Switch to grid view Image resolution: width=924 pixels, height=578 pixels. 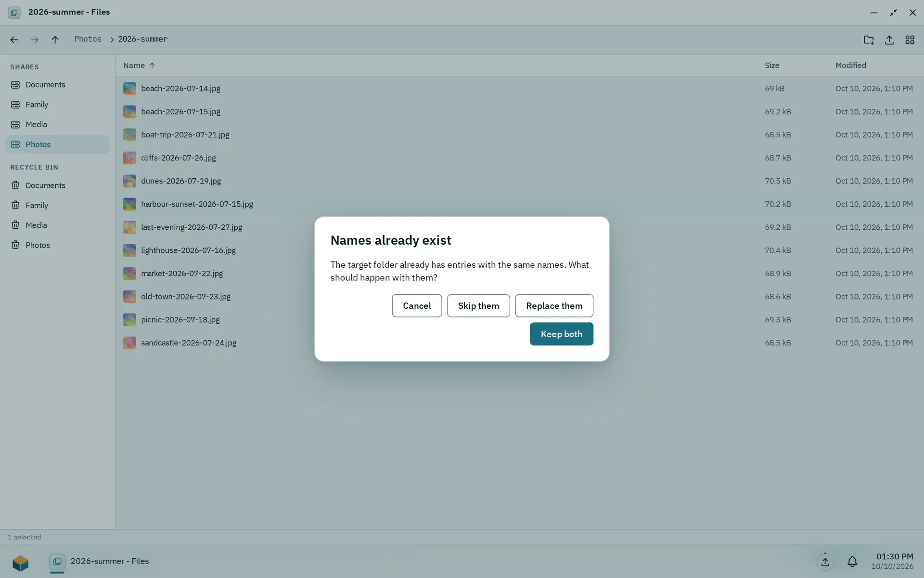pos(910,40)
